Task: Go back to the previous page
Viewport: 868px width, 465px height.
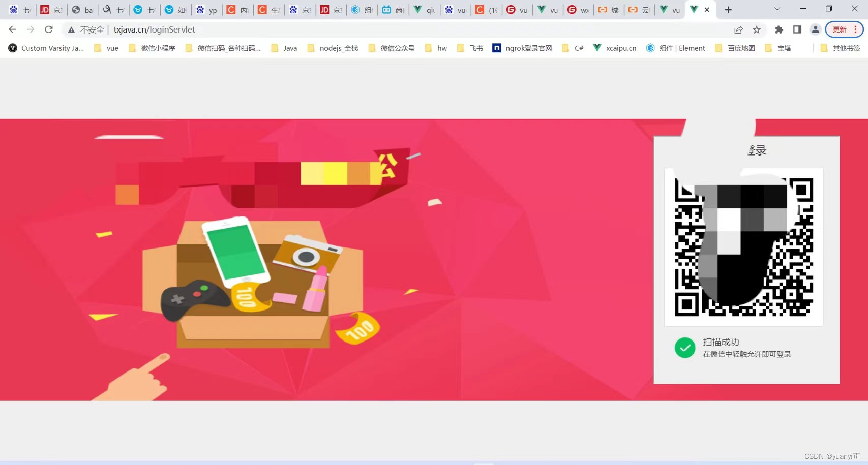Action: click(x=12, y=29)
